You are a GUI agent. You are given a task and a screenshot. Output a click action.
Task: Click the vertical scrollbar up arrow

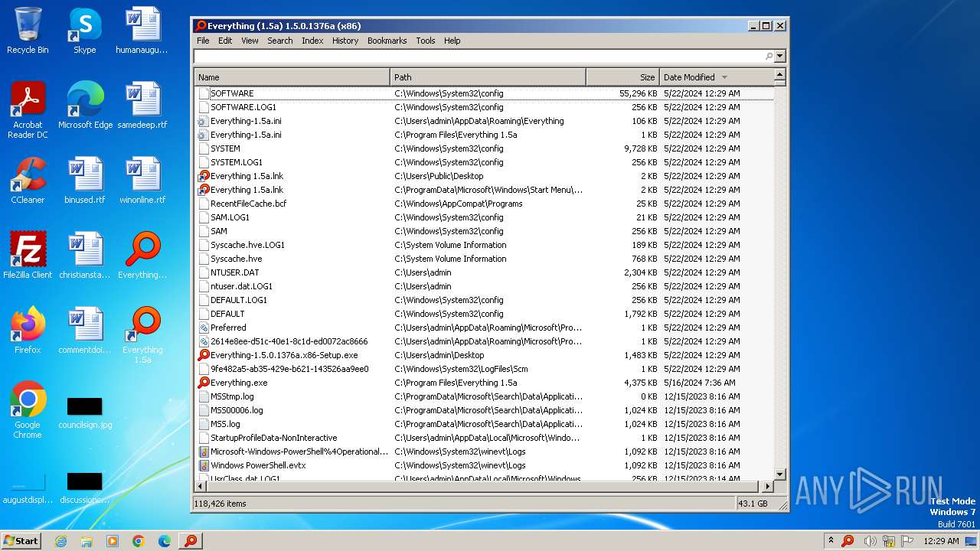(779, 75)
